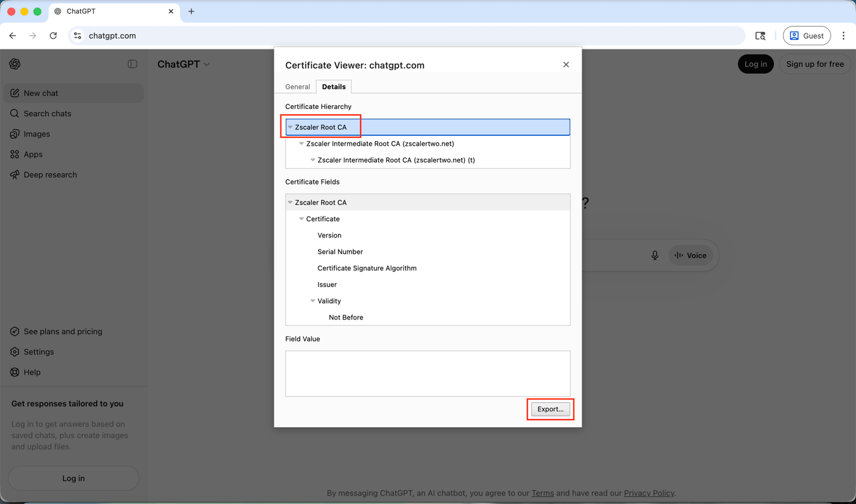Click inside the Field Value box
Image resolution: width=856 pixels, height=504 pixels.
pyautogui.click(x=428, y=373)
